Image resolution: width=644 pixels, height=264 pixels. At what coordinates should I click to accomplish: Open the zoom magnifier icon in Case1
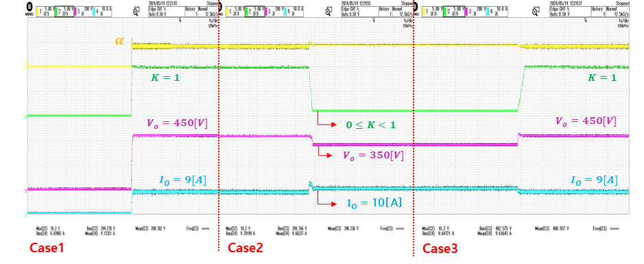136,12
